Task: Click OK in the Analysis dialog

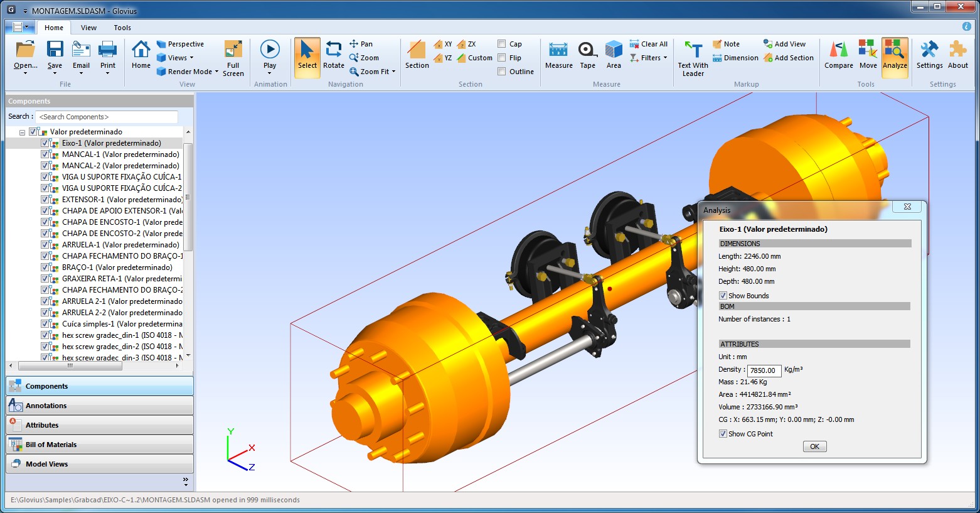Action: coord(814,446)
